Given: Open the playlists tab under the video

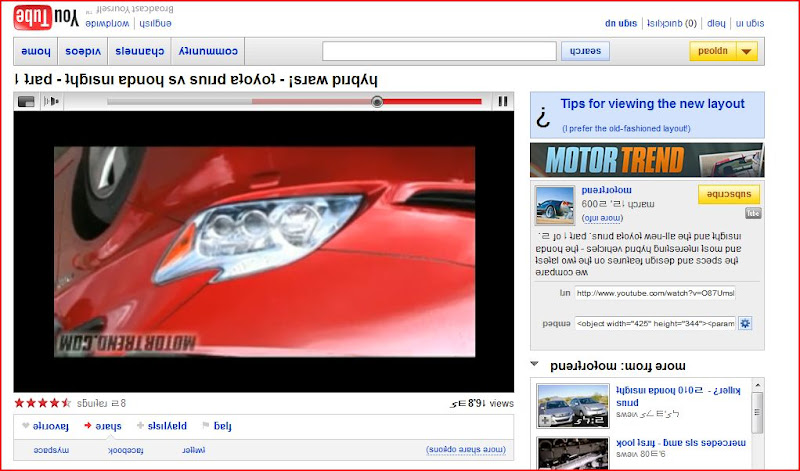Looking at the screenshot, I should pyautogui.click(x=167, y=426).
